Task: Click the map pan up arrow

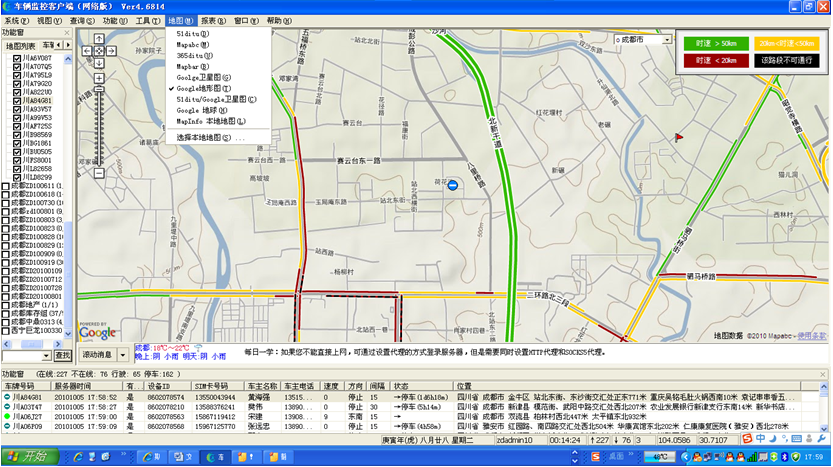Action: (99, 39)
